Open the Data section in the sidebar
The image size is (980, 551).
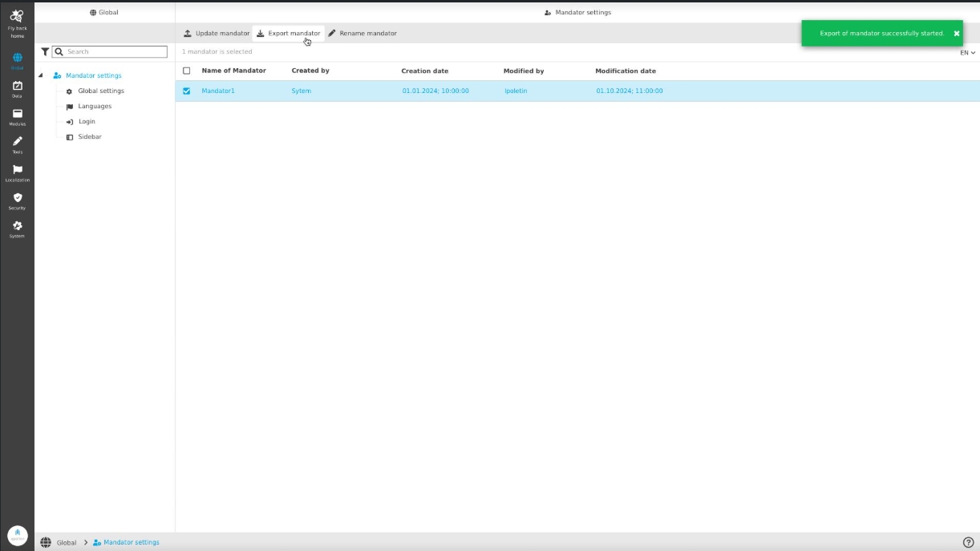[x=18, y=88]
